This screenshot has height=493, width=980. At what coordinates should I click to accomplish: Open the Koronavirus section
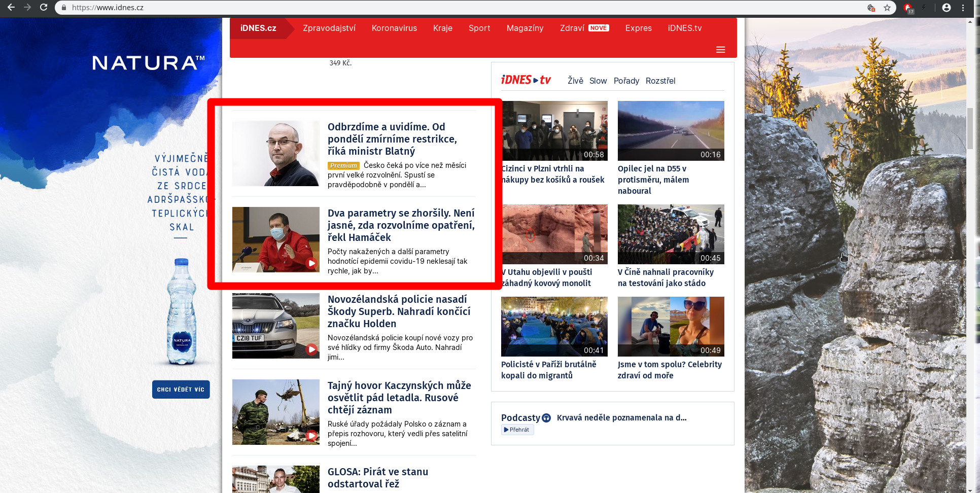(394, 28)
